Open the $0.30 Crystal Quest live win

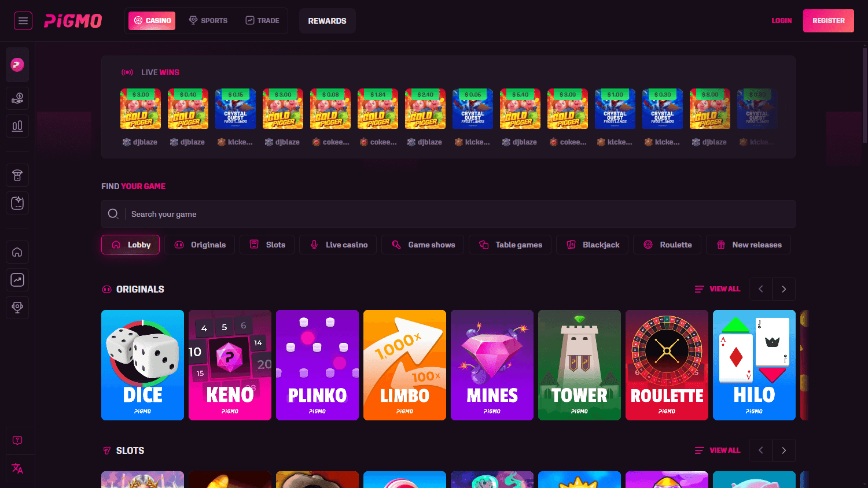coord(663,109)
